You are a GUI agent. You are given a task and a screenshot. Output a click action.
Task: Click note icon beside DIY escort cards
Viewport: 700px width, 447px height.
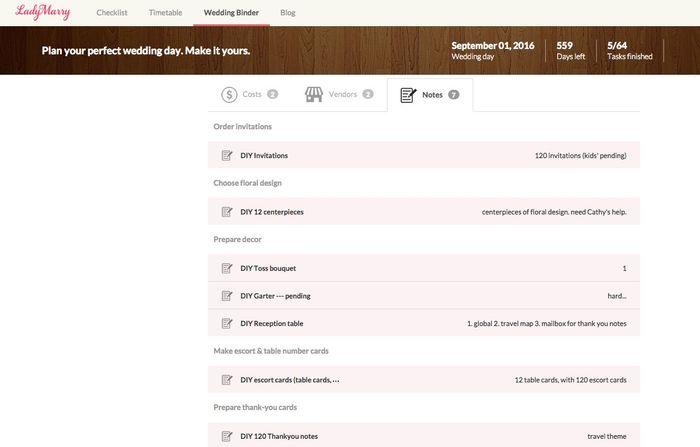pyautogui.click(x=226, y=380)
